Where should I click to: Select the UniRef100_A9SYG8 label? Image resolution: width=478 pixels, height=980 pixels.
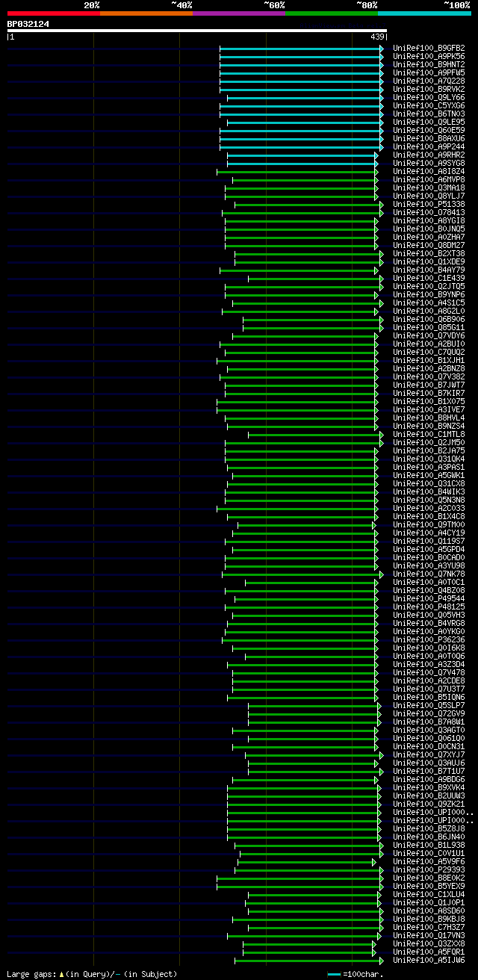(x=429, y=164)
